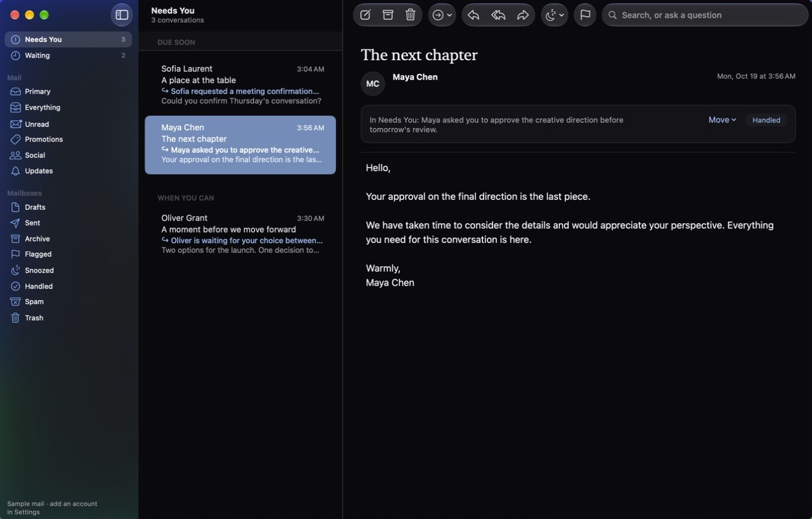Open the Unread category in the sidebar
The height and width of the screenshot is (519, 812).
69,124
